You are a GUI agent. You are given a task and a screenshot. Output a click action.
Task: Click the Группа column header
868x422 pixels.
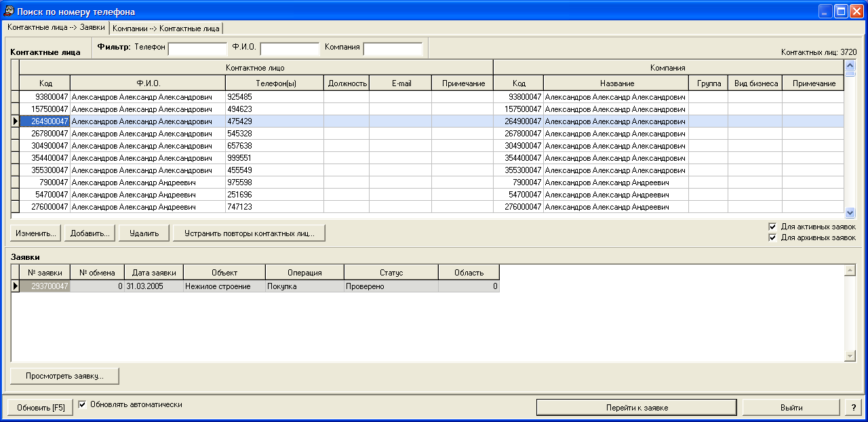709,83
